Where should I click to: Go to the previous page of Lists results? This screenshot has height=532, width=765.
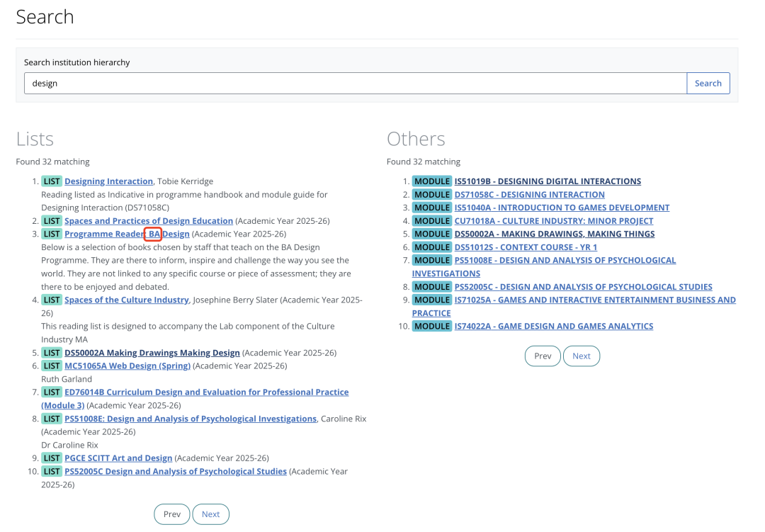pos(171,514)
